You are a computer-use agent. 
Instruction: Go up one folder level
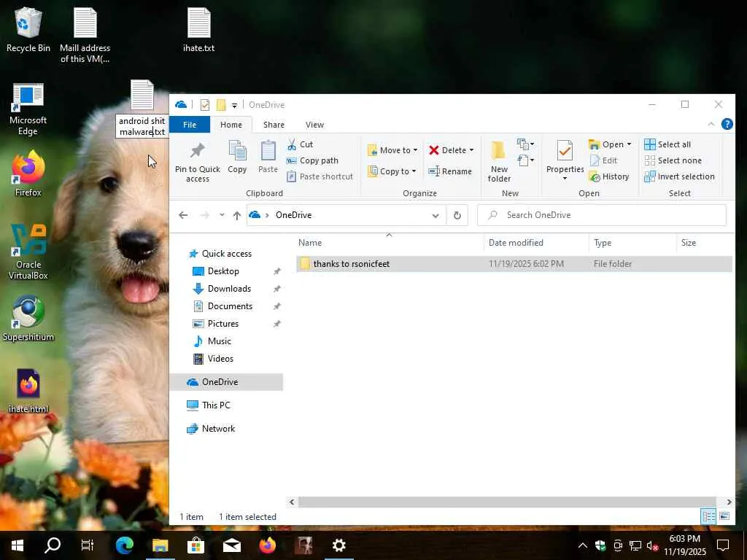coord(237,215)
